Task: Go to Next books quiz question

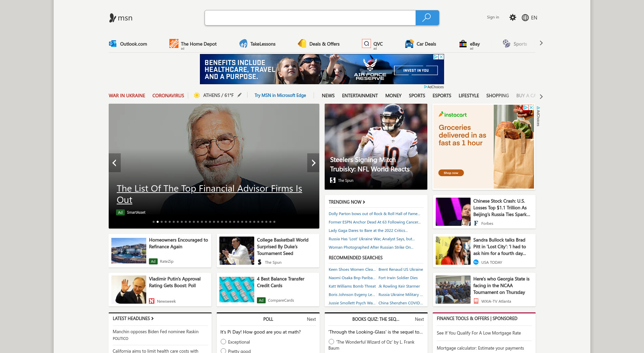Action: [419, 319]
